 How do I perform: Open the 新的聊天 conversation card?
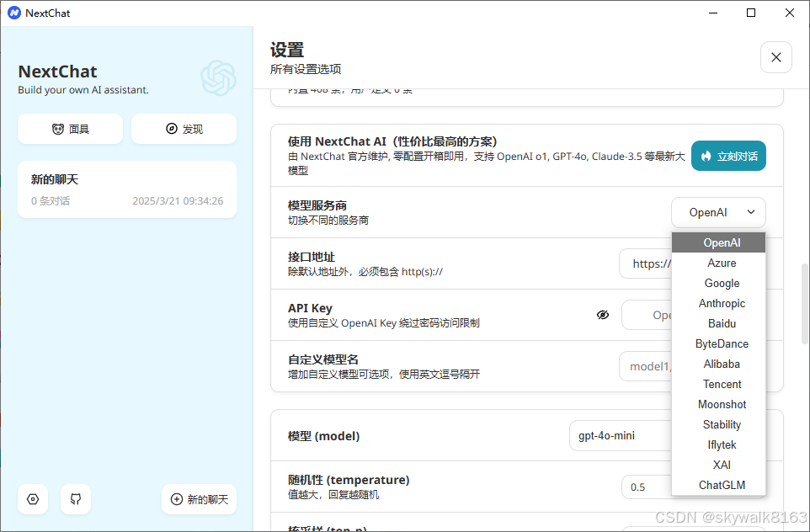[127, 189]
